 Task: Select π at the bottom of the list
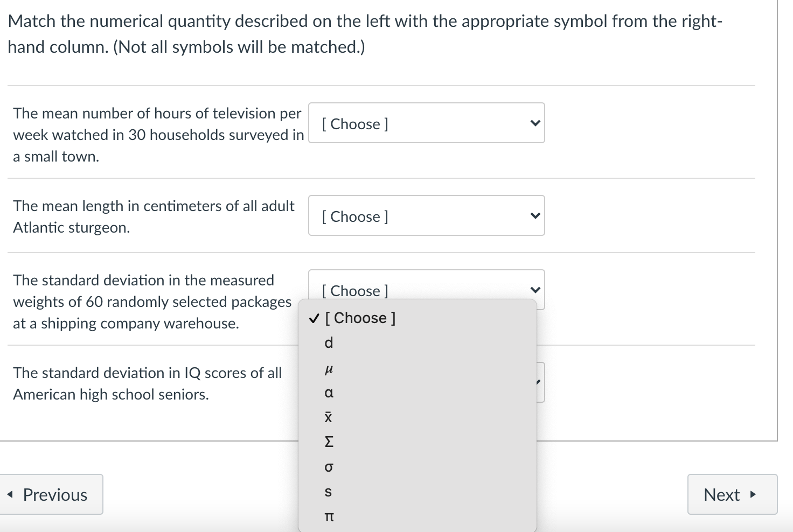(x=329, y=516)
